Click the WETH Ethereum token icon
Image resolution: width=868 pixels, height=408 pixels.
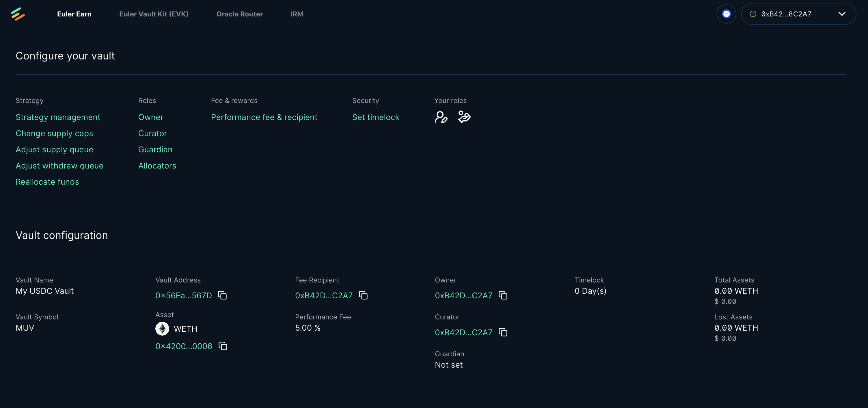162,329
